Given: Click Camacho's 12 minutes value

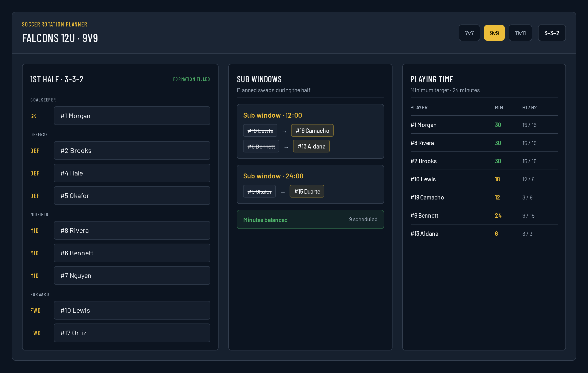Looking at the screenshot, I should (497, 197).
